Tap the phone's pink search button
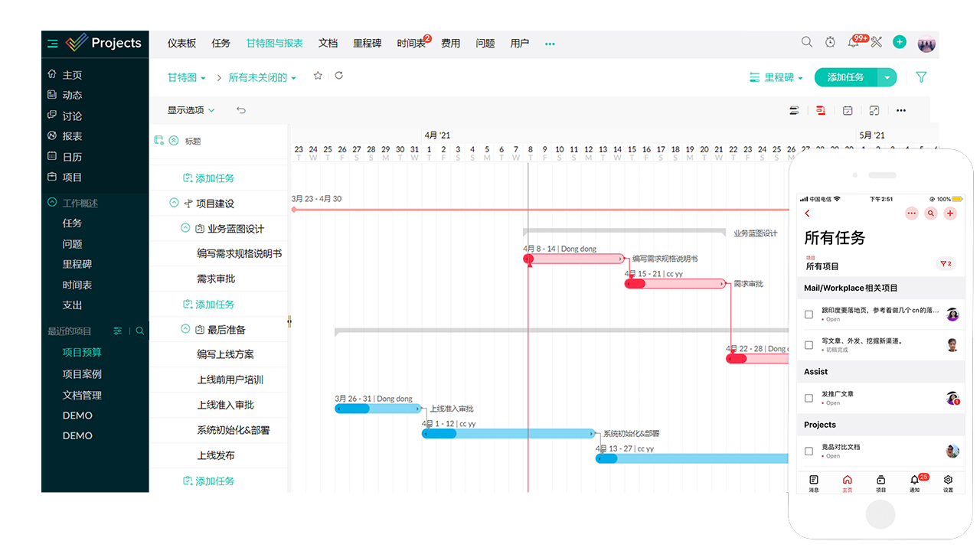This screenshot has width=980, height=554. [x=931, y=213]
